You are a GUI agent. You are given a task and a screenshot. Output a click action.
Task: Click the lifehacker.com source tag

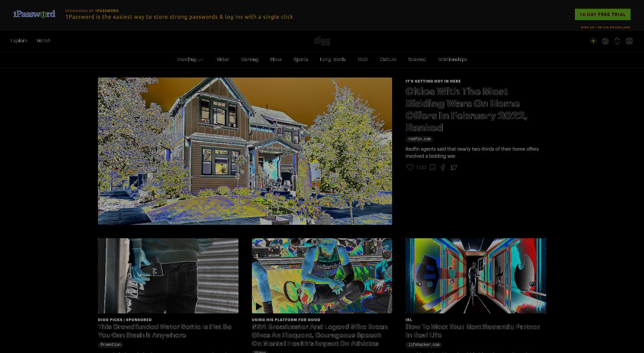pyautogui.click(x=424, y=345)
